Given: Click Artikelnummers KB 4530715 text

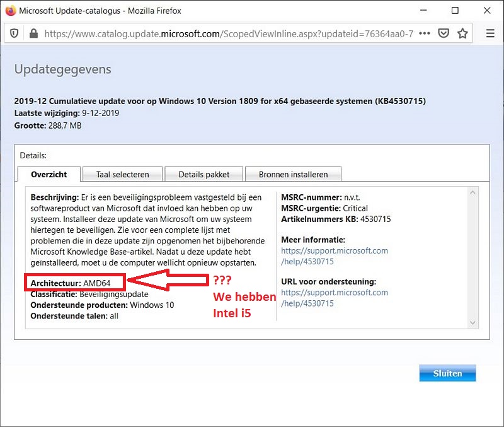Looking at the screenshot, I should pyautogui.click(x=336, y=219).
